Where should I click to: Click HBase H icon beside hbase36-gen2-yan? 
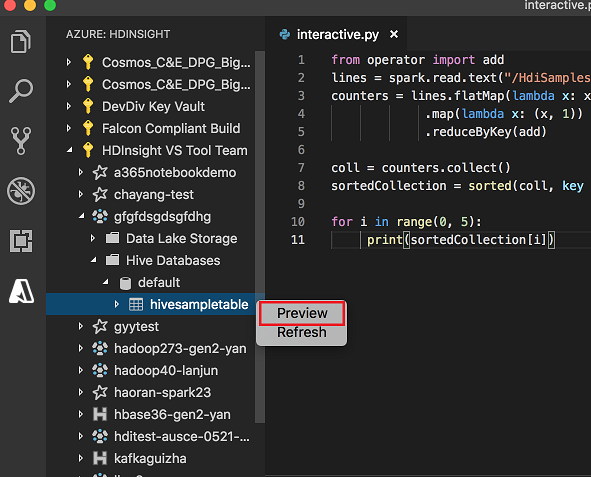click(100, 414)
